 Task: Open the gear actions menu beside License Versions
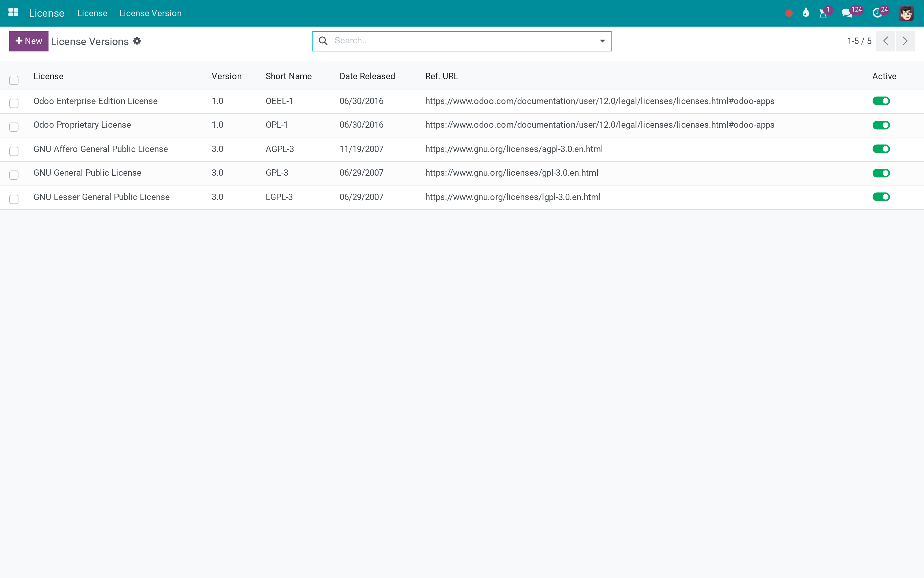[137, 41]
